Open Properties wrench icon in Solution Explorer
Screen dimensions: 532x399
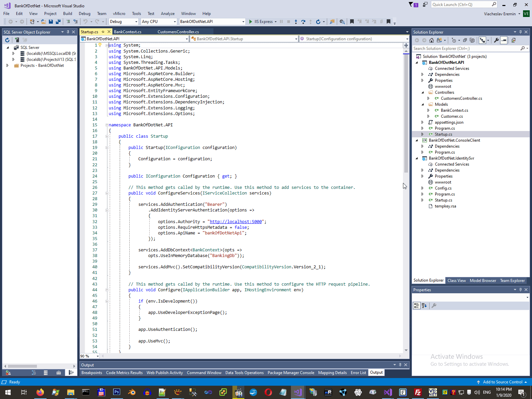496,40
